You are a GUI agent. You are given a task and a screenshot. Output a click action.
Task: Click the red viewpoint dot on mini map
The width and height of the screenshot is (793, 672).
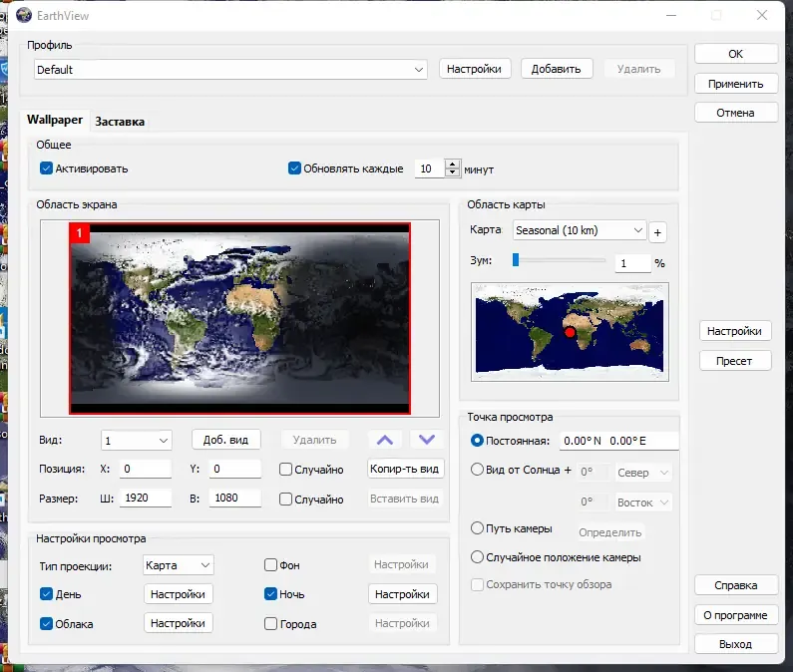570,332
